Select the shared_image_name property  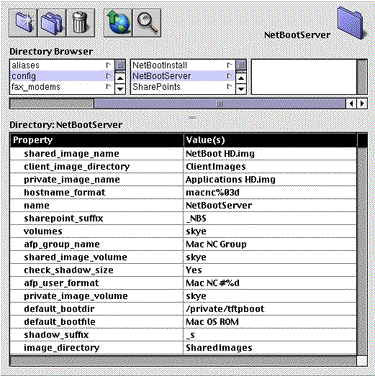71,154
